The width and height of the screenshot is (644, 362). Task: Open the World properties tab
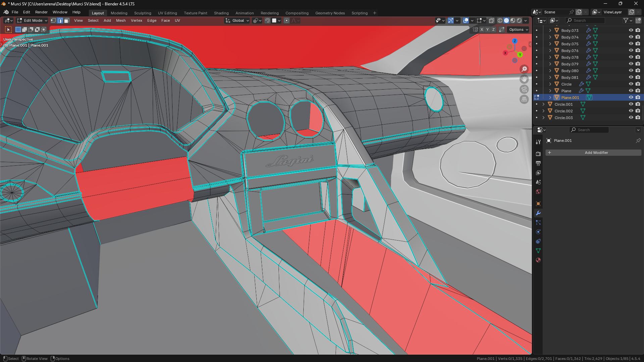tap(538, 192)
